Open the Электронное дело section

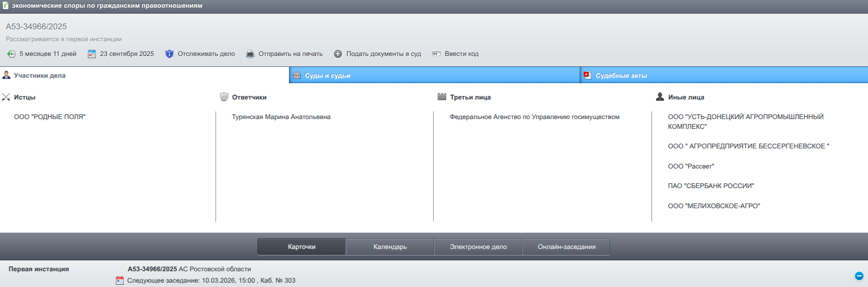tap(478, 247)
